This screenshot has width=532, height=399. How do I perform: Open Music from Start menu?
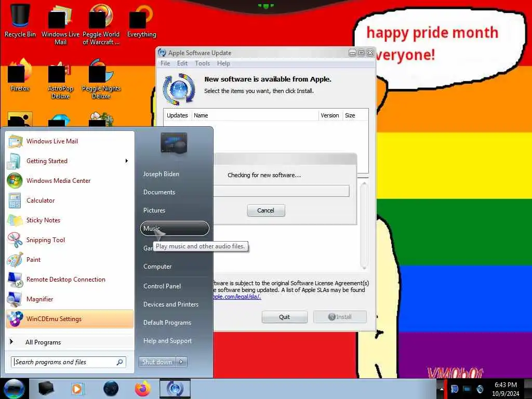[x=175, y=229]
